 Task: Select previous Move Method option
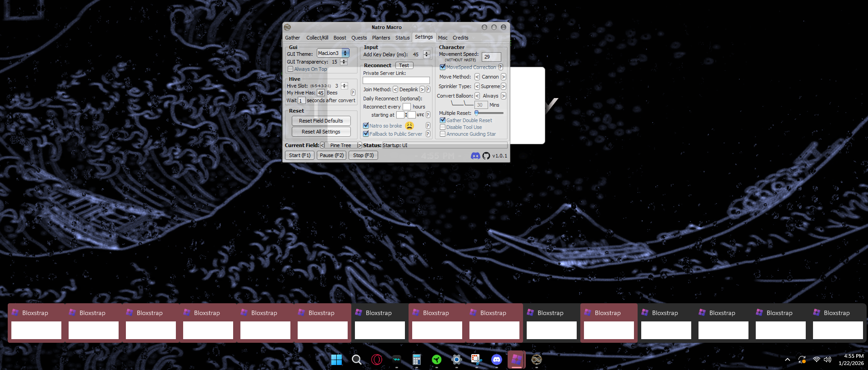(477, 77)
